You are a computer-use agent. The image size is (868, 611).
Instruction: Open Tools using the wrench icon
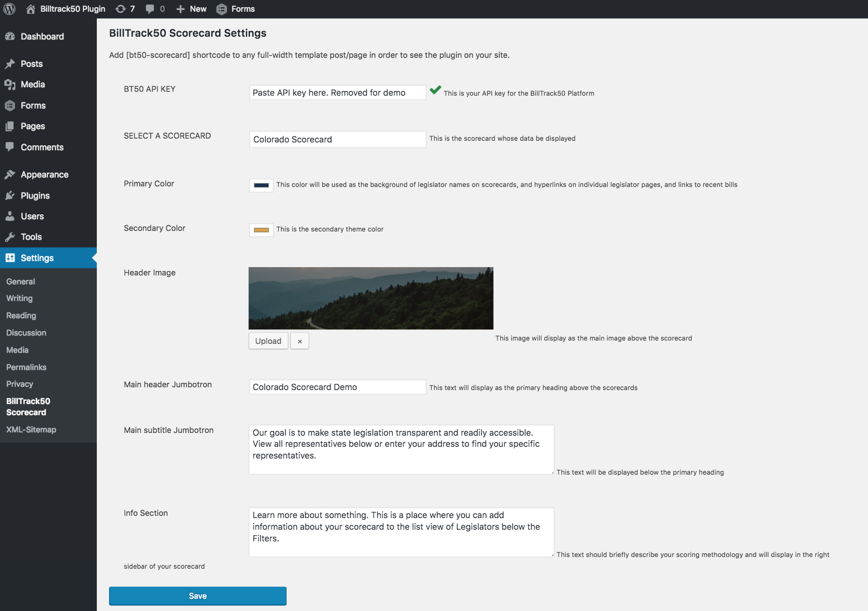click(x=11, y=236)
